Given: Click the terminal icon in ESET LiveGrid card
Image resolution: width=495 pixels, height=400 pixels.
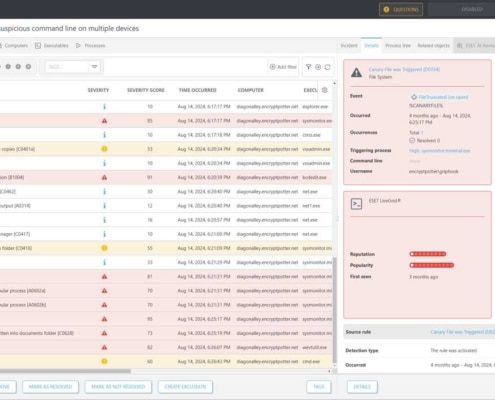Looking at the screenshot, I should pos(356,204).
